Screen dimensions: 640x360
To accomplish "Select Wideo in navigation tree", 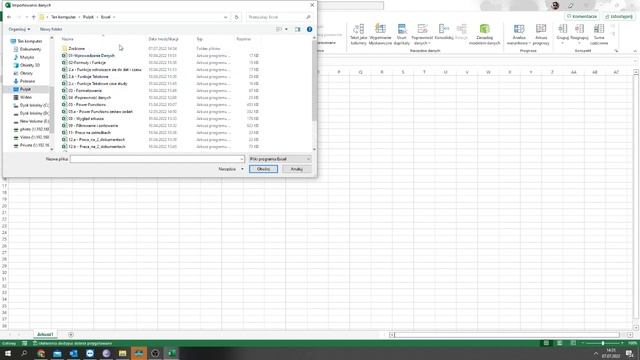I will (x=26, y=97).
